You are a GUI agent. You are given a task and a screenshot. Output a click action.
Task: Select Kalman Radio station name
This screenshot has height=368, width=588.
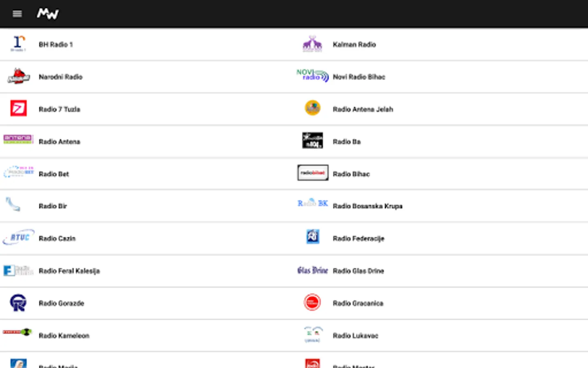(x=354, y=45)
